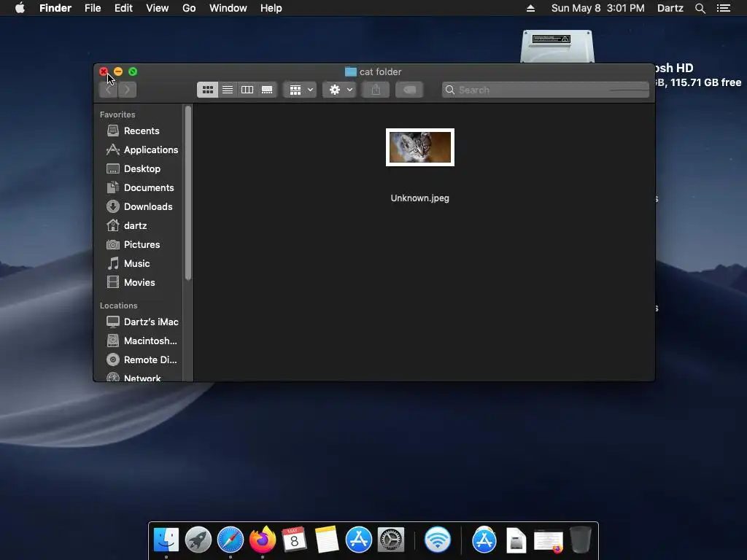
Task: Click the sidebar vertical scrollbar
Action: 188,192
